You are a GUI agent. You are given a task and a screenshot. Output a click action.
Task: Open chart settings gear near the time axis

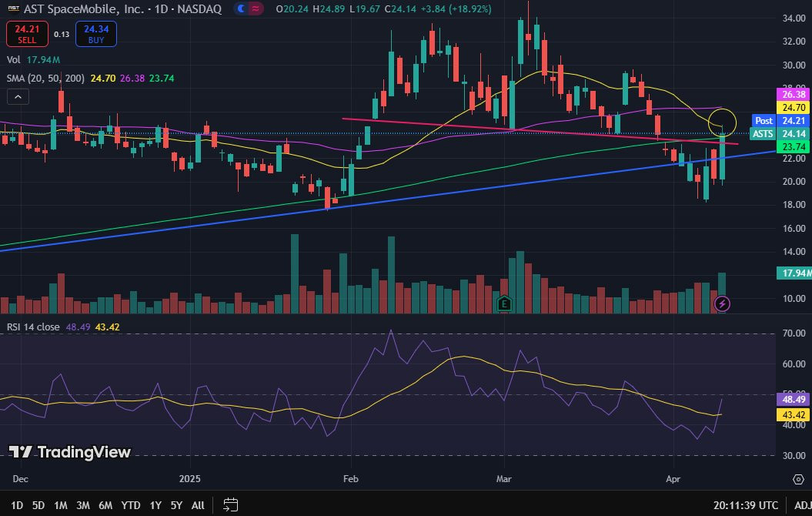coord(798,479)
